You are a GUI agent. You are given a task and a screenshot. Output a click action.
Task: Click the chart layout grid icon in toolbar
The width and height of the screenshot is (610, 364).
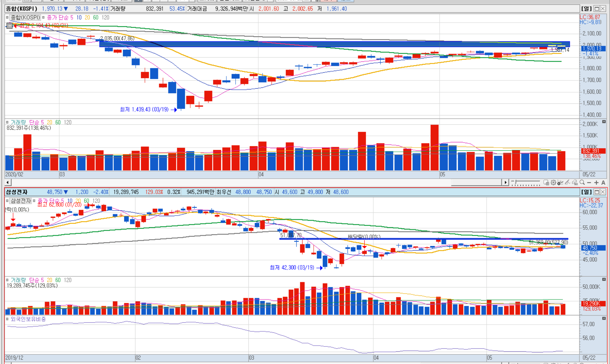click(x=546, y=183)
